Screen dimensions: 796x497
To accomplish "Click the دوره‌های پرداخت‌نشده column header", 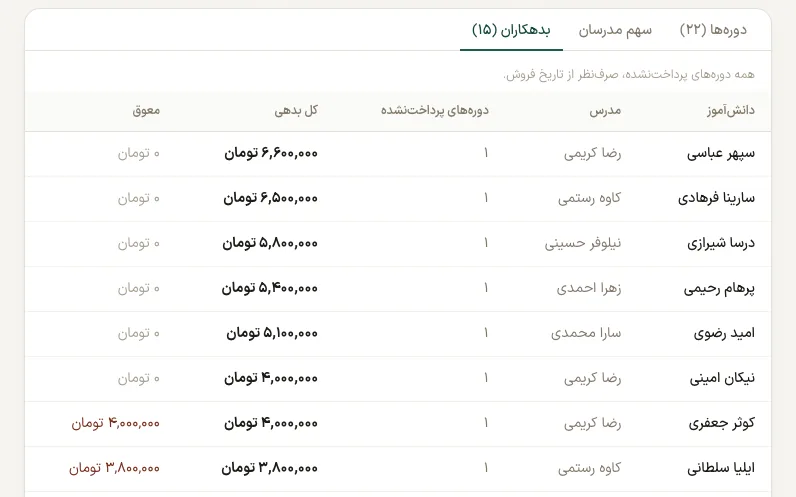I will point(435,111).
